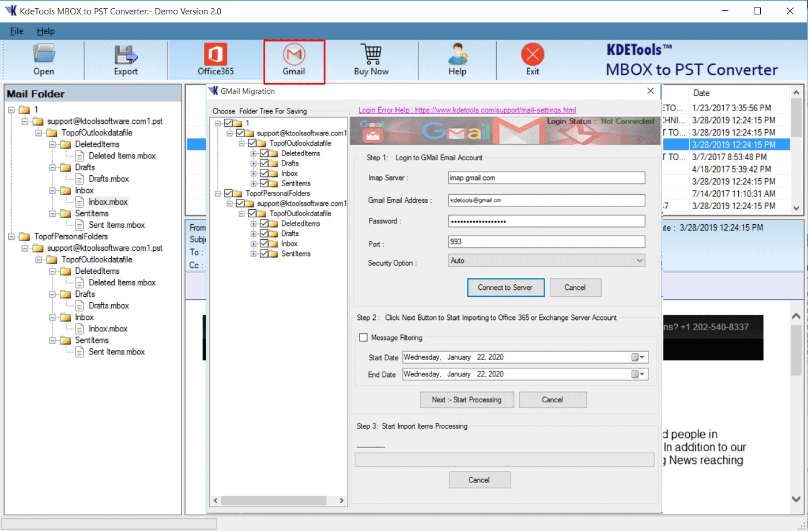
Task: Open the Login Error Help link
Action: pos(467,110)
